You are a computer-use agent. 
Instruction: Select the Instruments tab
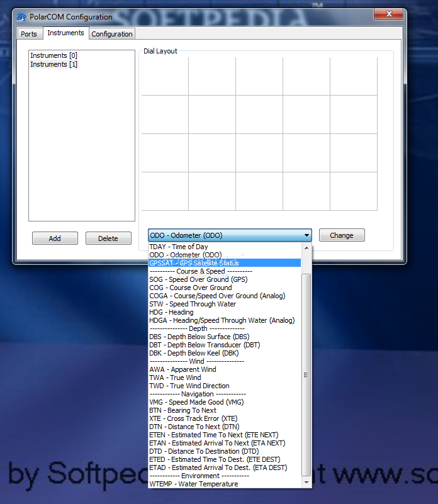65,33
